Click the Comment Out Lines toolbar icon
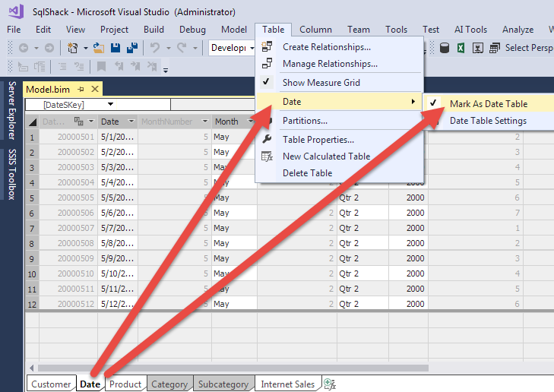The height and width of the screenshot is (392, 554). pos(62,66)
